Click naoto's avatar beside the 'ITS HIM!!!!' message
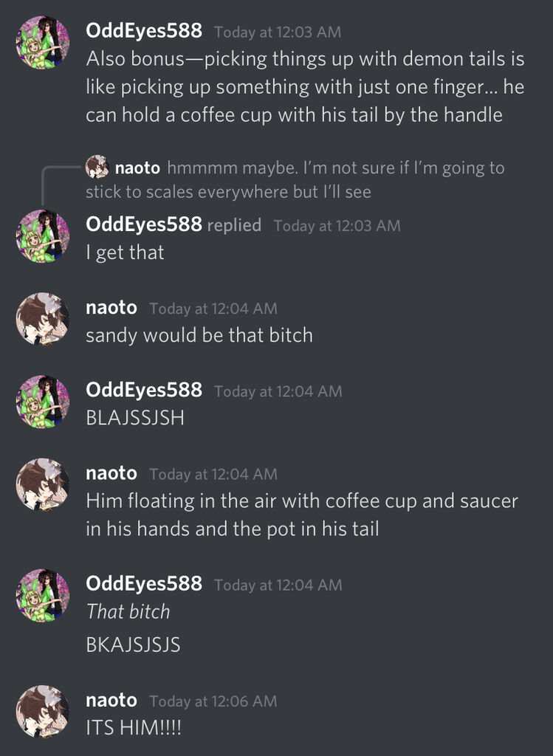The width and height of the screenshot is (553, 756). click(42, 712)
